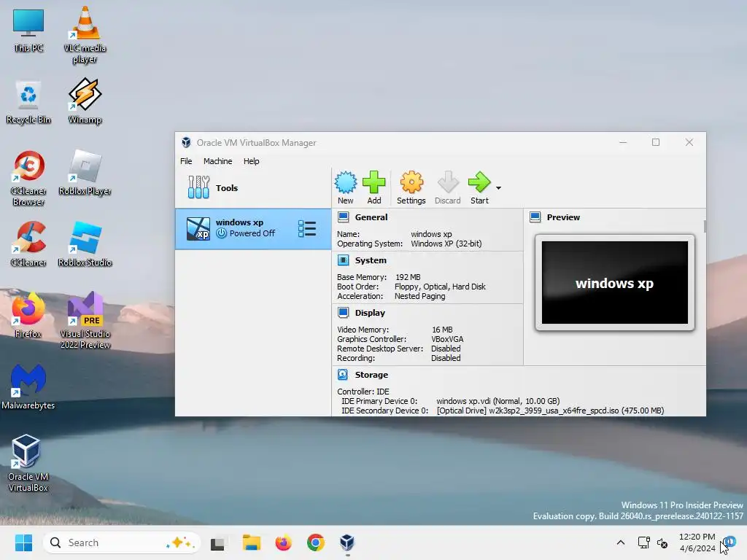The width and height of the screenshot is (747, 560).
Task: Click the muted volume tray icon
Action: (x=662, y=542)
